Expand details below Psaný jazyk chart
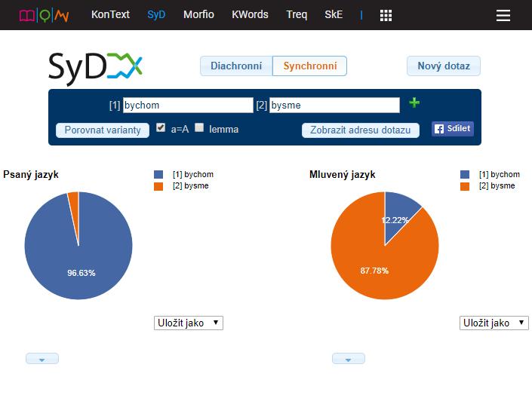The image size is (532, 398). coord(42,359)
